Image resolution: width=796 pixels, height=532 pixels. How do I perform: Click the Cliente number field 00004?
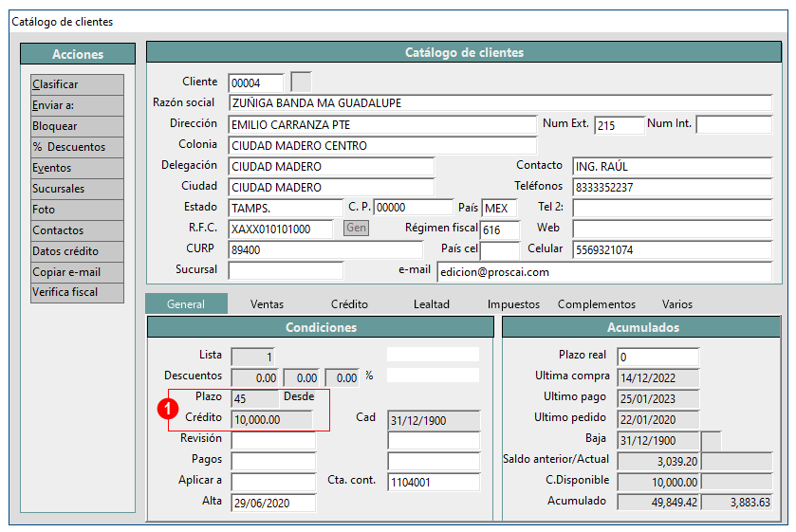click(x=256, y=83)
